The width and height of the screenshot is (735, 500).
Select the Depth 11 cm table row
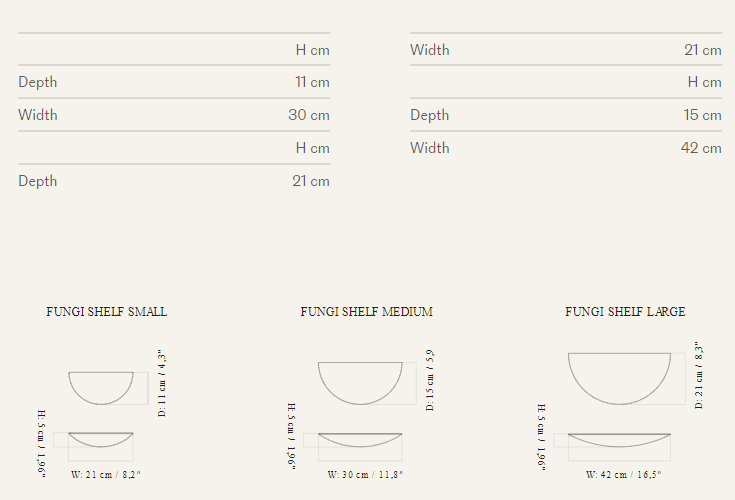tap(174, 82)
